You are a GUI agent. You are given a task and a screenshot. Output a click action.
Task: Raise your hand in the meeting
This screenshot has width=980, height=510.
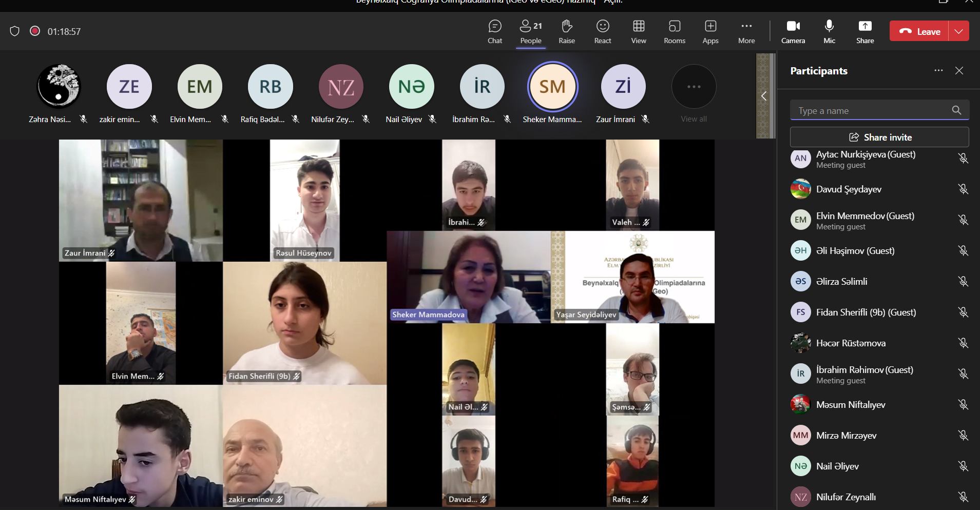coord(566,31)
